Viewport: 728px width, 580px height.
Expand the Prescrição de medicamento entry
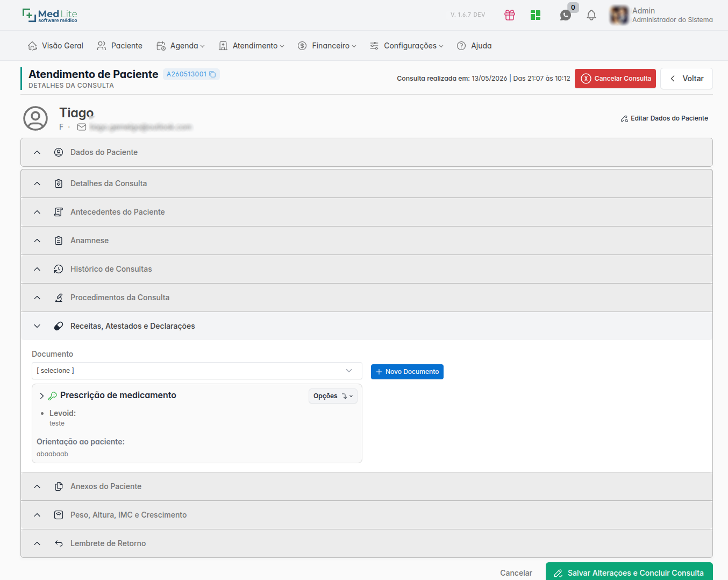point(42,396)
